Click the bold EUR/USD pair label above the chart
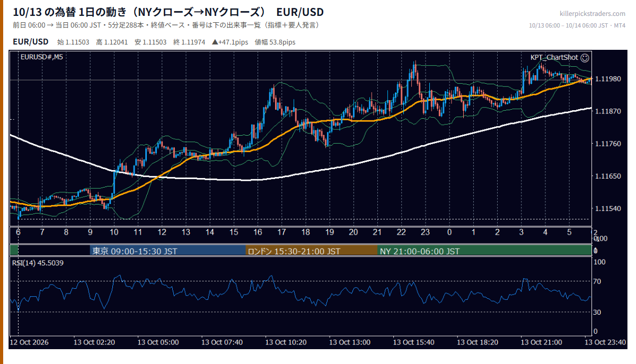636x364 pixels. coord(31,41)
